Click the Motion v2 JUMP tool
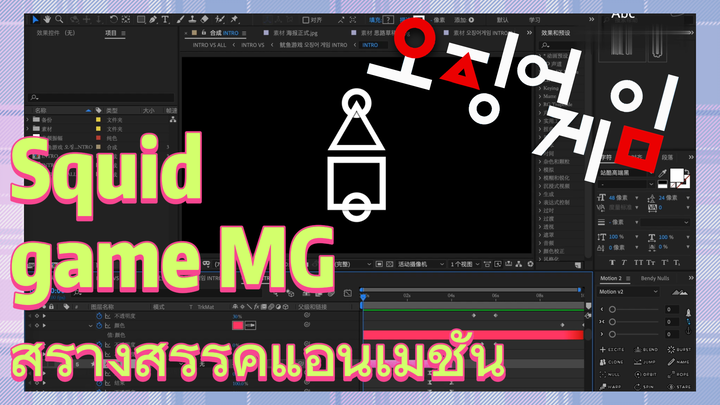Image resolution: width=720 pixels, height=405 pixels. click(645, 362)
